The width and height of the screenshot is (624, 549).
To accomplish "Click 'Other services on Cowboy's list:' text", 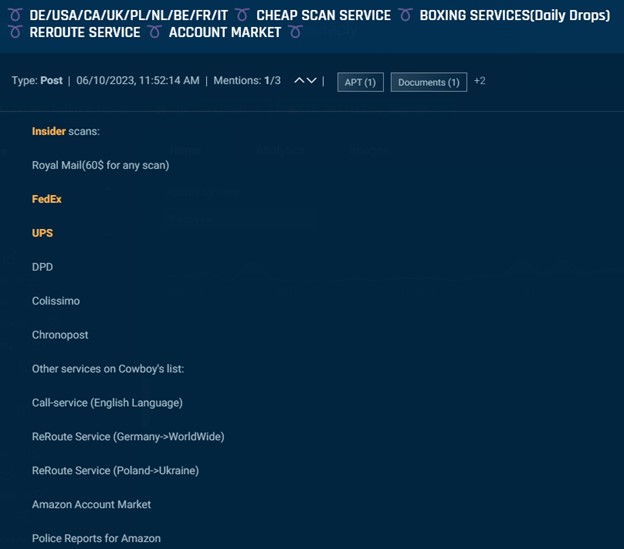I will pos(108,369).
